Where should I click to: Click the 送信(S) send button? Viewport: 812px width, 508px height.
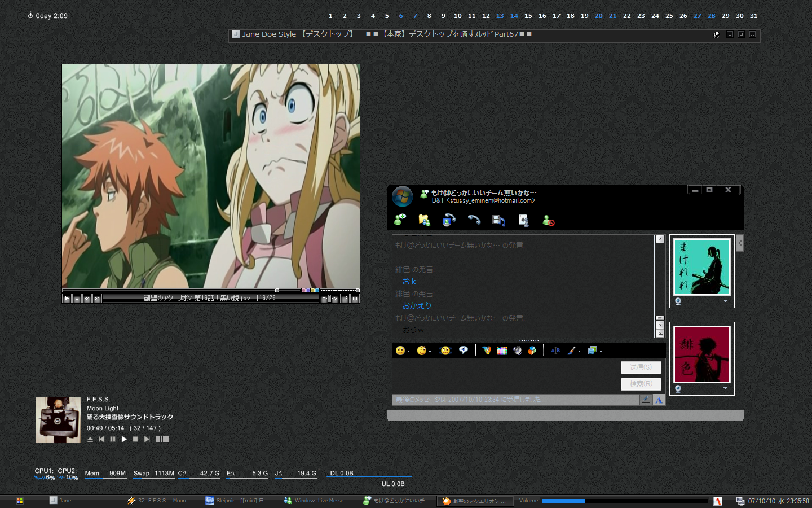coord(641,367)
